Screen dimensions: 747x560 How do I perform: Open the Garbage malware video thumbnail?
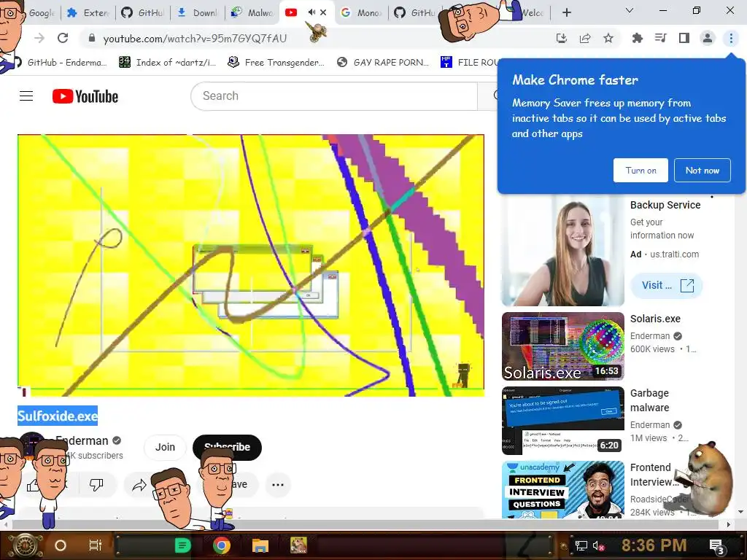click(562, 421)
